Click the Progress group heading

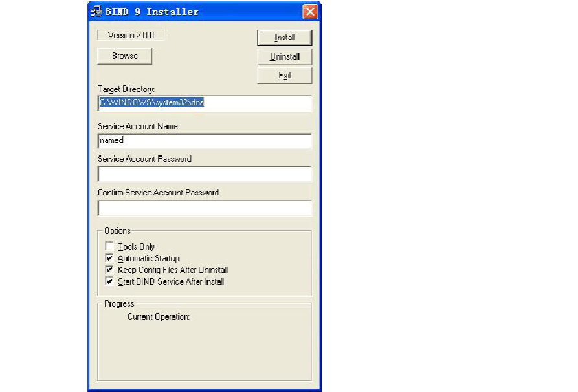[x=119, y=303]
